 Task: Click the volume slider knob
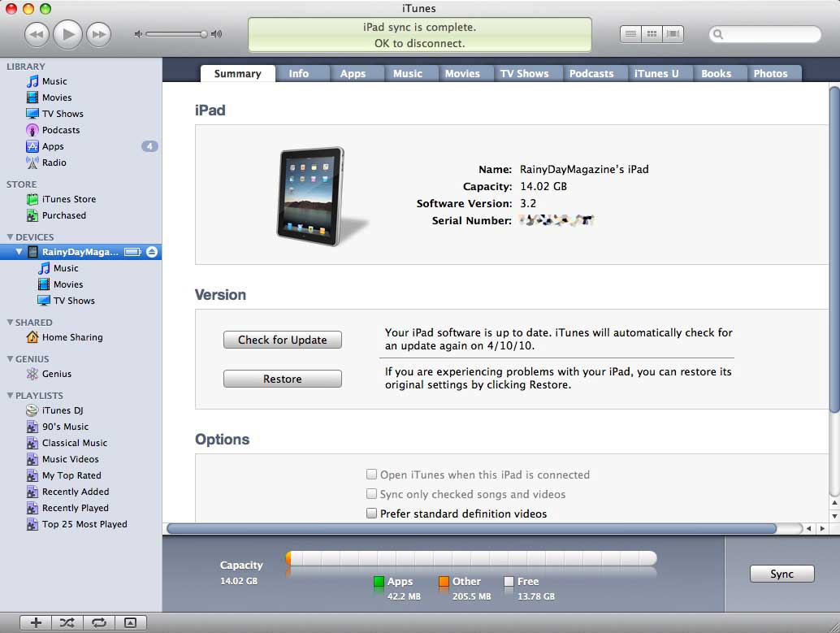(x=204, y=34)
